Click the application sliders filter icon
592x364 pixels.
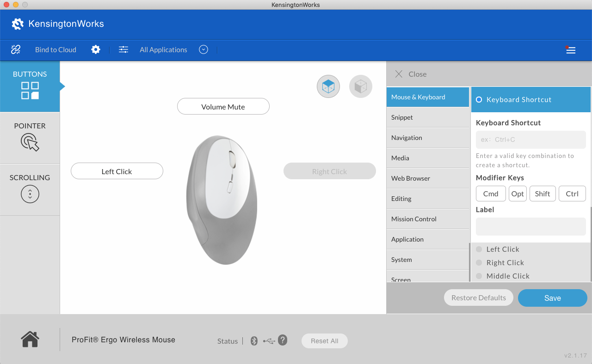point(123,49)
